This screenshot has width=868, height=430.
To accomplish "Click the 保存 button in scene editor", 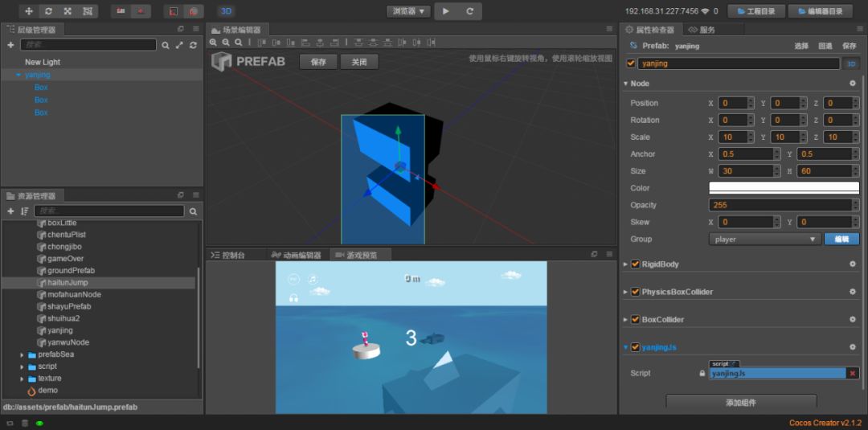I will click(x=318, y=62).
